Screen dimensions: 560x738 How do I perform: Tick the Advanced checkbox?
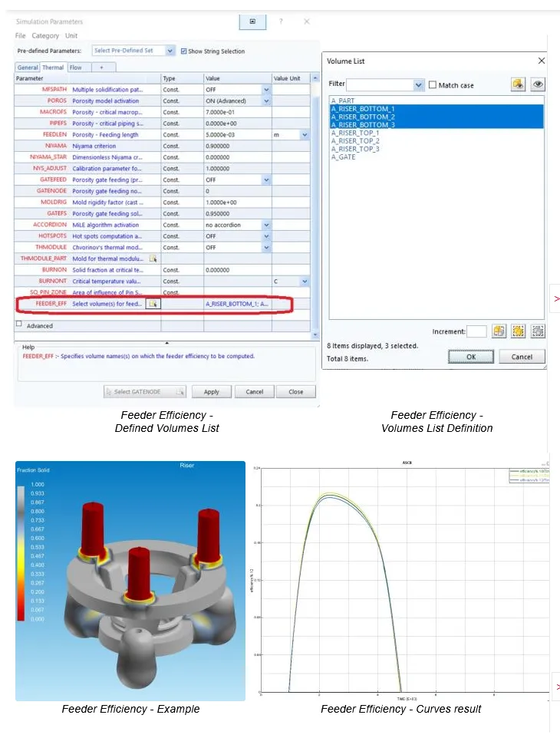click(19, 324)
